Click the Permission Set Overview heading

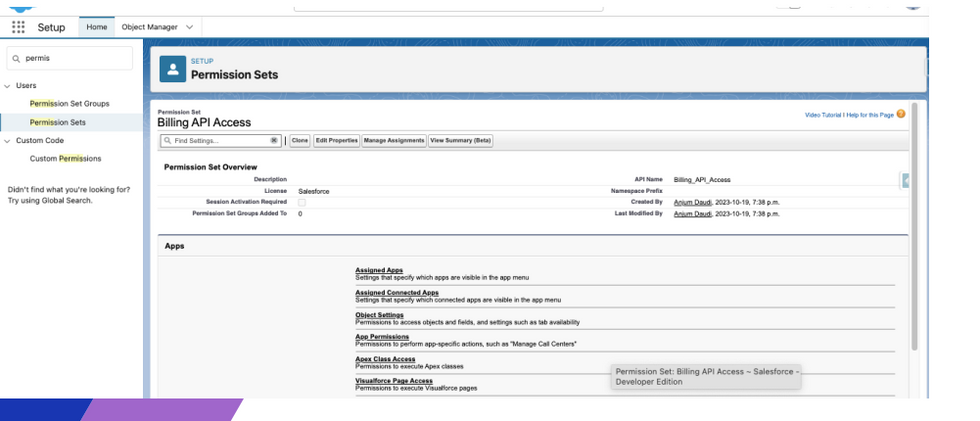pos(211,167)
